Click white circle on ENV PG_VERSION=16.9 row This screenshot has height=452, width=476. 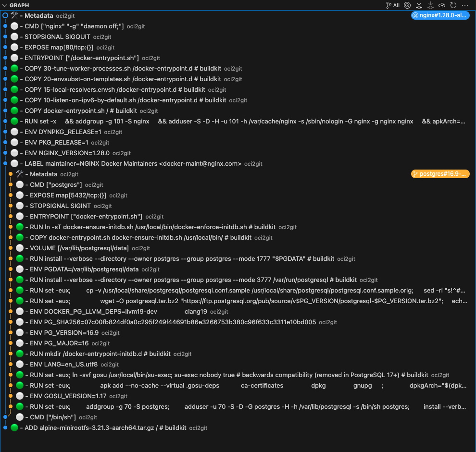pos(20,332)
